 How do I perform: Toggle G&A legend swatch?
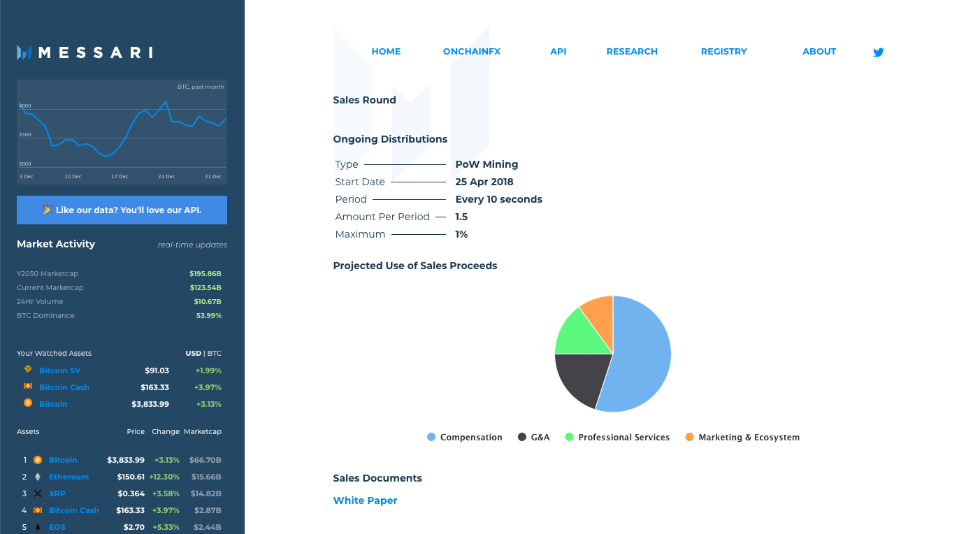[x=522, y=437]
